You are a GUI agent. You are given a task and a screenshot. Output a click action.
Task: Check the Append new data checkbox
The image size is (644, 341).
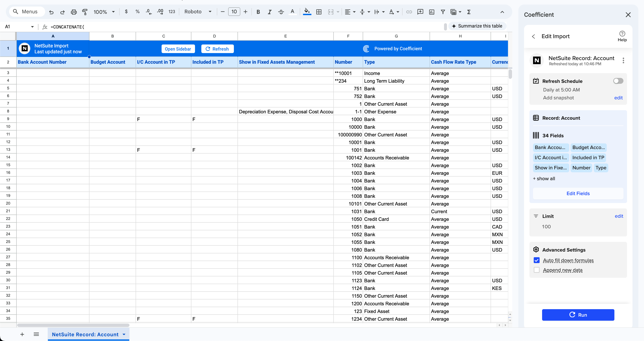coord(537,270)
